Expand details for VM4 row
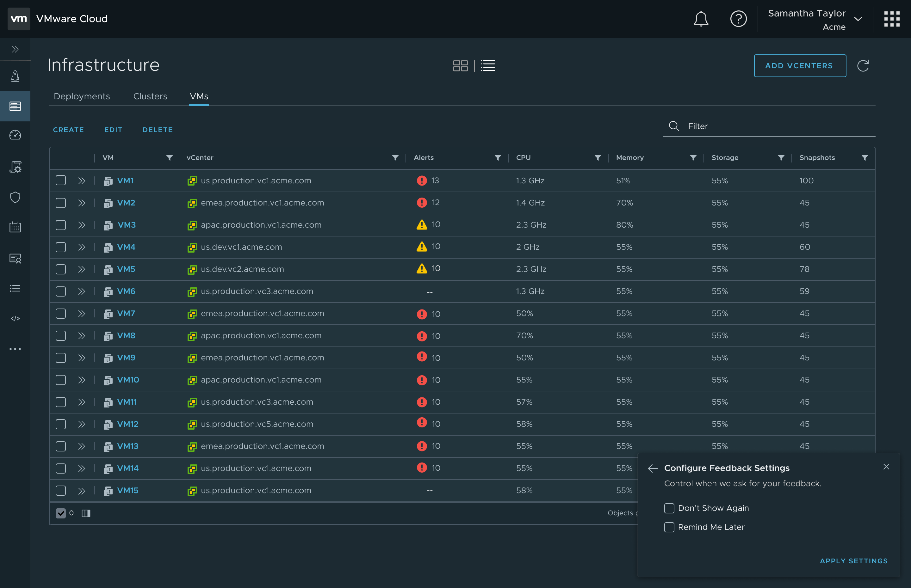 81,247
